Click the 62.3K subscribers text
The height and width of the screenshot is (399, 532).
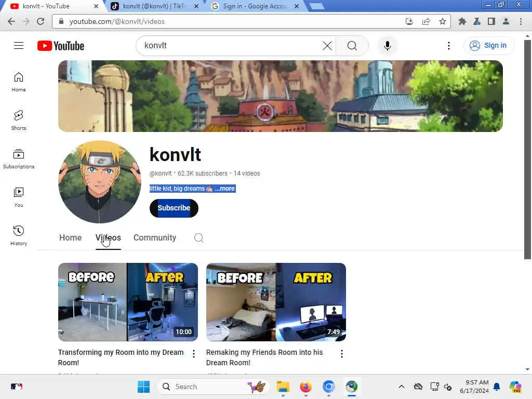(203, 174)
